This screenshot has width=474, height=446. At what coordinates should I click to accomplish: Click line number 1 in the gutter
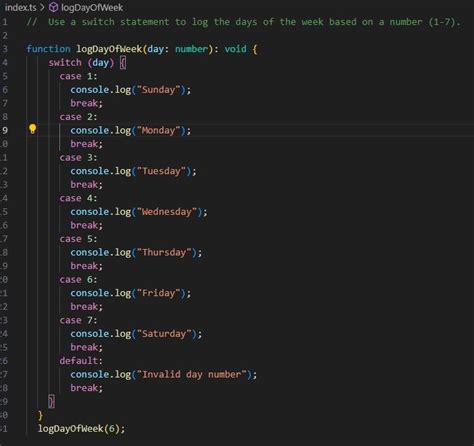(x=5, y=22)
